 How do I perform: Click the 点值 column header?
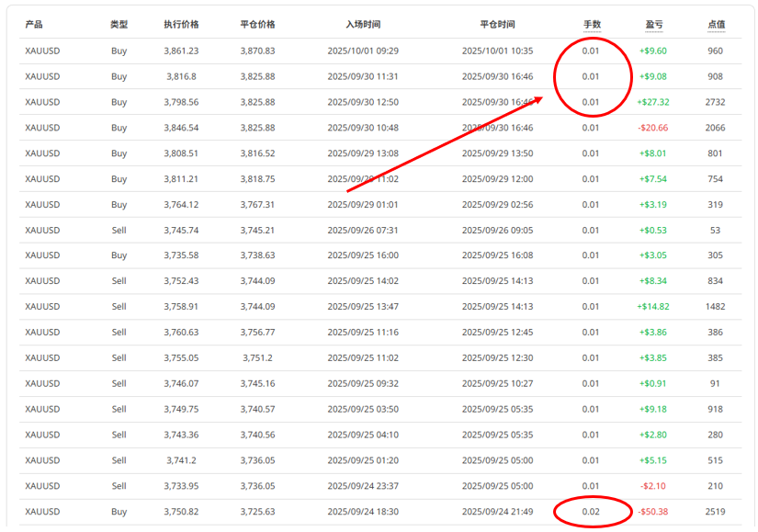pyautogui.click(x=716, y=25)
